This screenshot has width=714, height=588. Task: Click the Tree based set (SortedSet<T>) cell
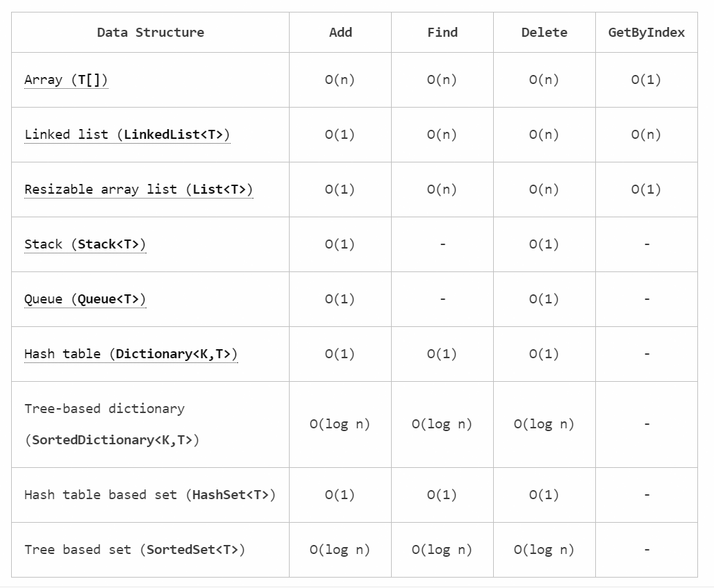tap(150, 550)
